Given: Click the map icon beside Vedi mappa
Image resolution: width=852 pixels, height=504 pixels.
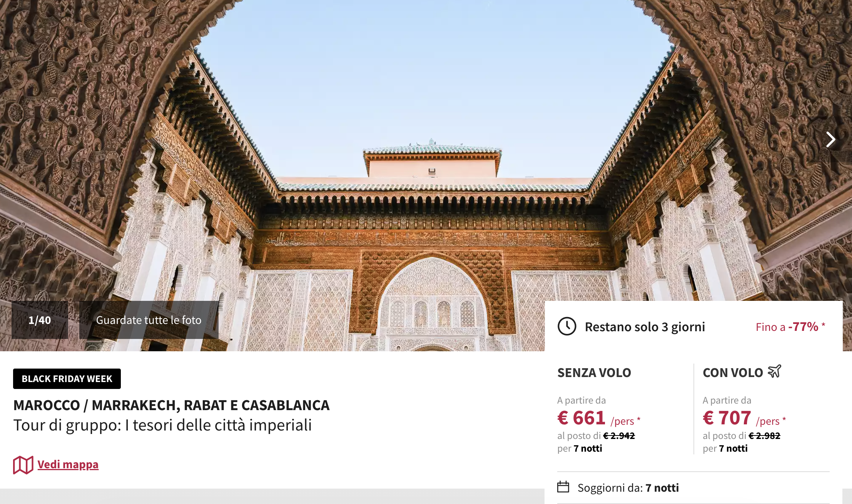Looking at the screenshot, I should pos(23,465).
